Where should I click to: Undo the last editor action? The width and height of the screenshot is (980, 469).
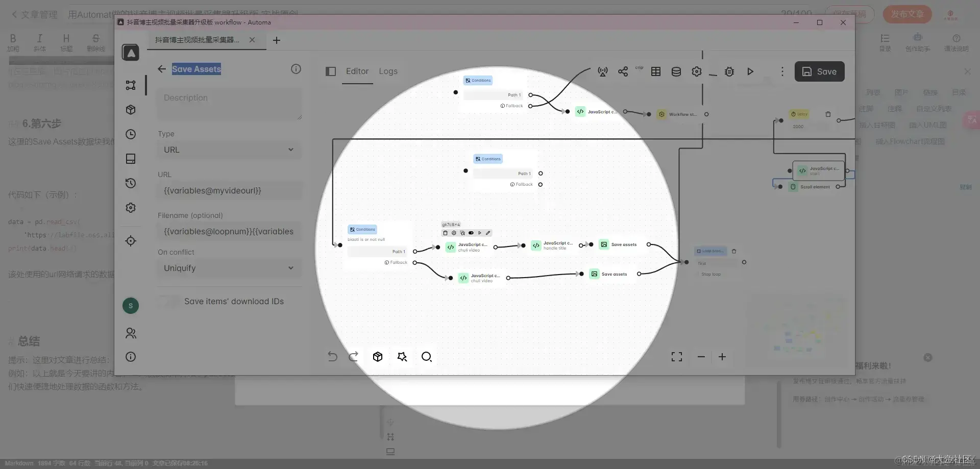click(x=332, y=357)
